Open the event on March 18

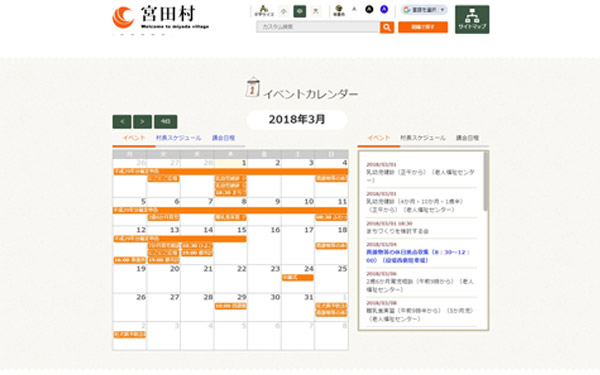click(331, 246)
